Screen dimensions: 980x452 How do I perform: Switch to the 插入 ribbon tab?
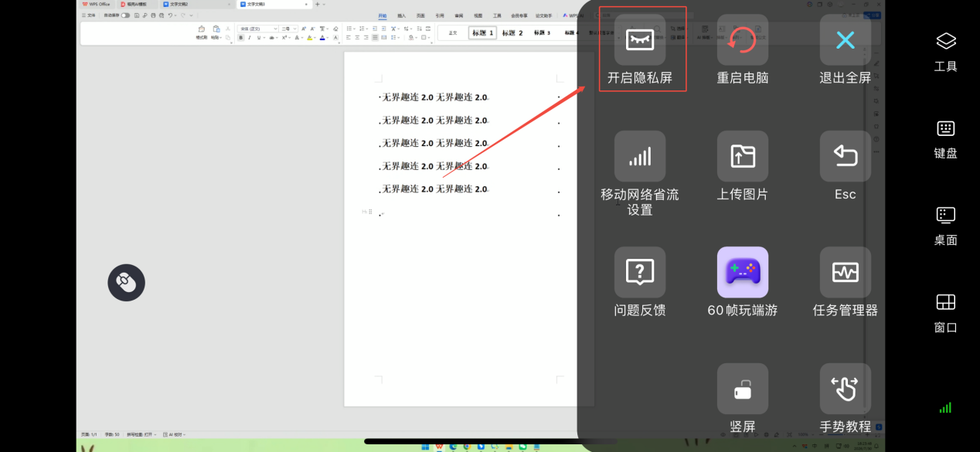click(x=402, y=15)
